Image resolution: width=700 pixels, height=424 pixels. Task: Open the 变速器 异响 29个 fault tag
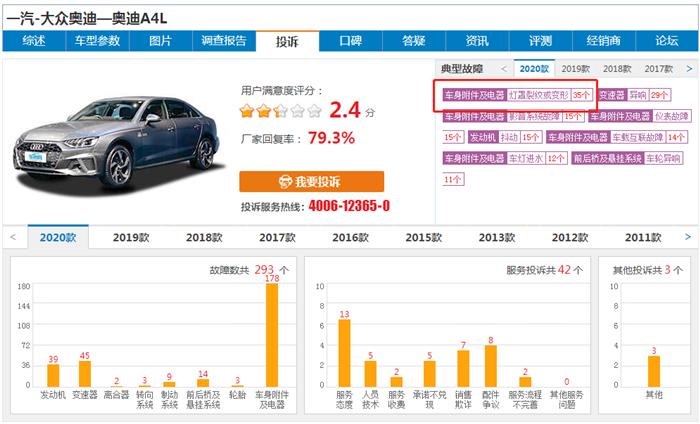[634, 95]
